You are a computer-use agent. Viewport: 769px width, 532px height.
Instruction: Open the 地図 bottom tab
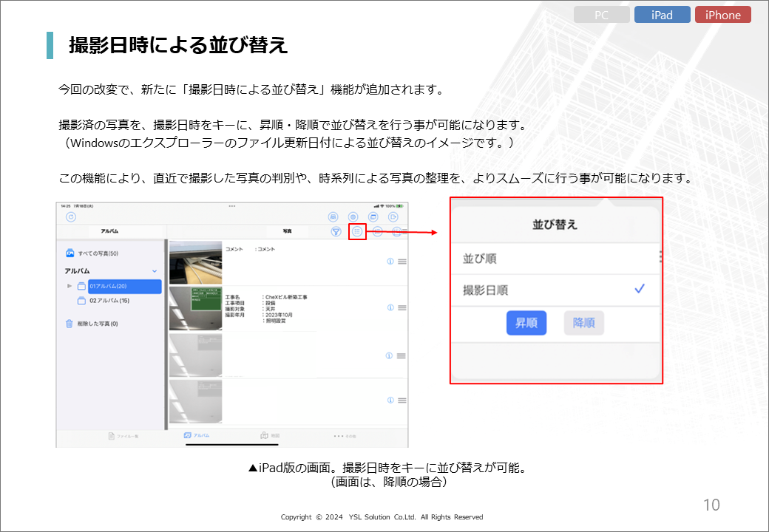click(270, 436)
